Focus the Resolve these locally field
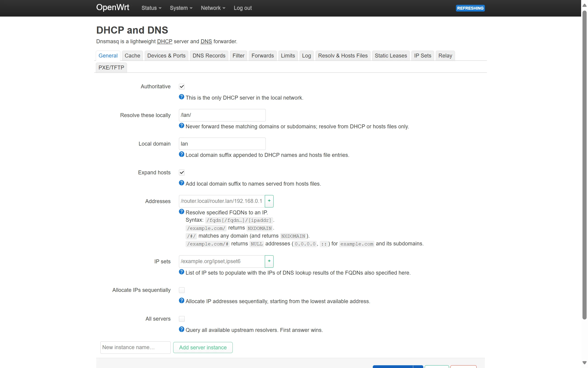Screen dimensions: 588x368 (222, 115)
